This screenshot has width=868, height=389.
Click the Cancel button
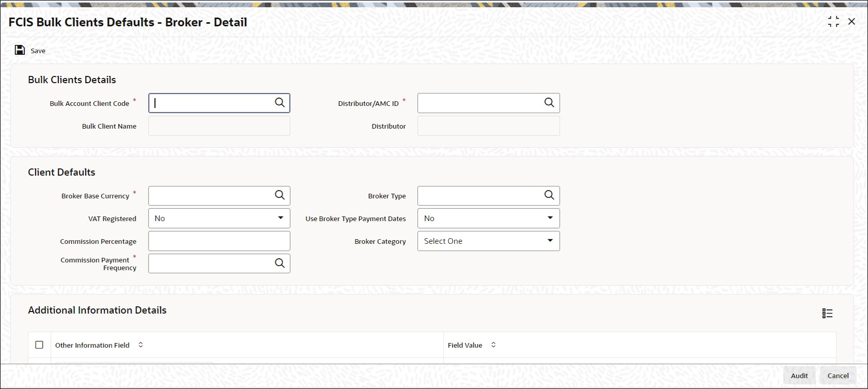coord(838,376)
